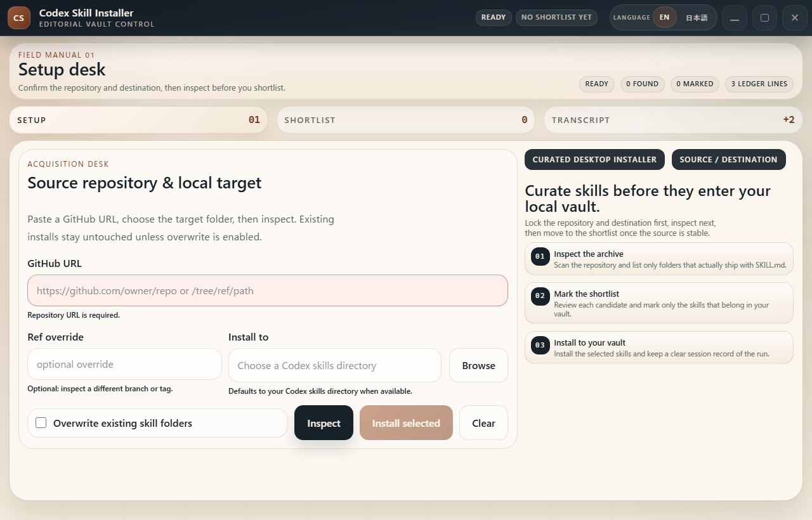The height and width of the screenshot is (520, 812).
Task: Click the 03 step badge icon
Action: pos(540,346)
